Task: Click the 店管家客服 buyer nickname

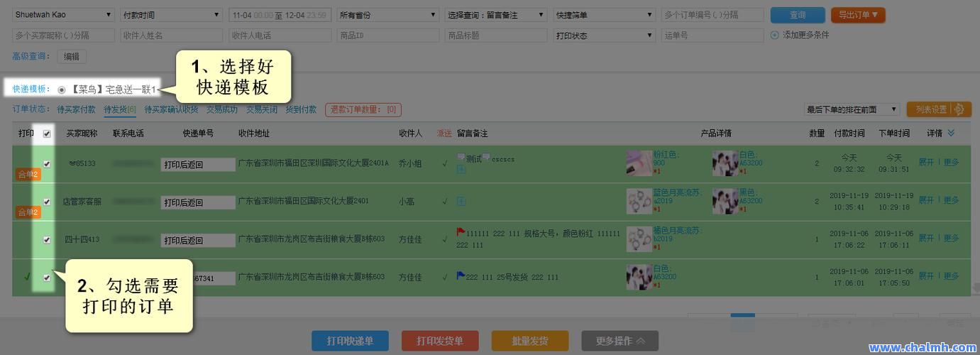Action: click(82, 202)
